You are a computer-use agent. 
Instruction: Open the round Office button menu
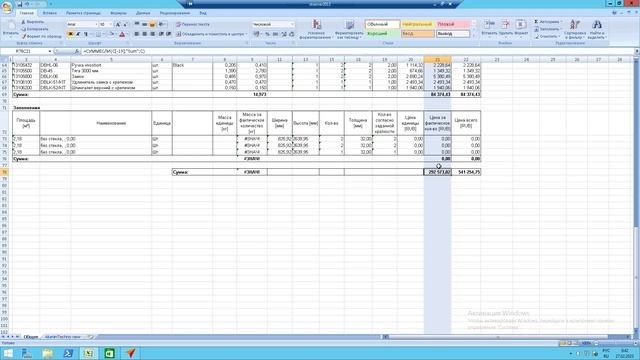7,8
